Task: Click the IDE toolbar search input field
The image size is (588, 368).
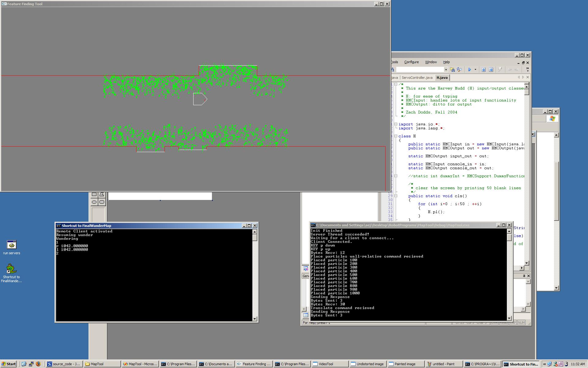Action: point(420,70)
